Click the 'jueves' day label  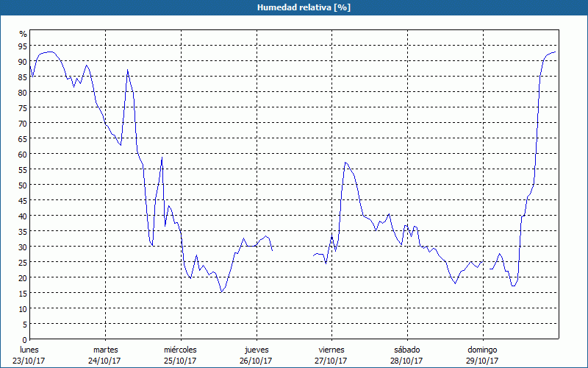257,350
